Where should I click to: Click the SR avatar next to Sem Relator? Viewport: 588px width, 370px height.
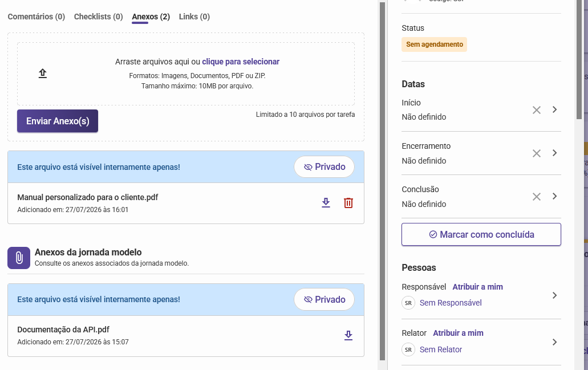click(x=408, y=349)
